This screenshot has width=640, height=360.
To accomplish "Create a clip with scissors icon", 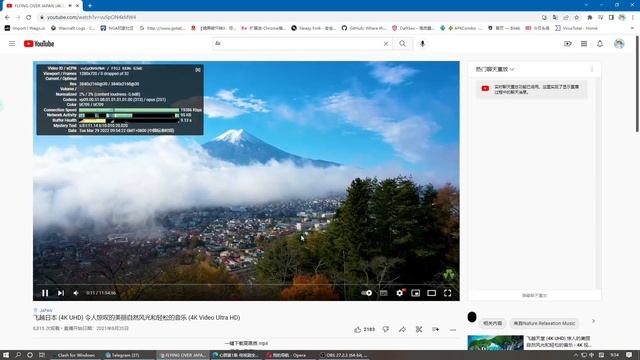I will (419, 329).
